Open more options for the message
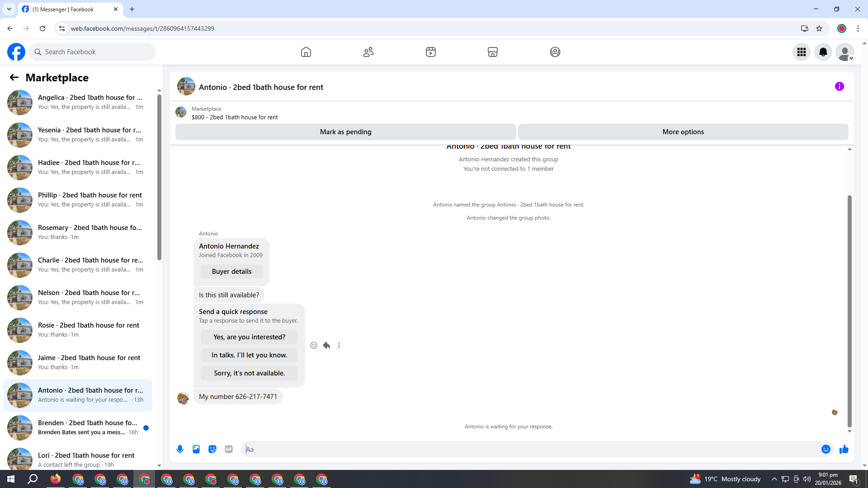 coord(339,345)
